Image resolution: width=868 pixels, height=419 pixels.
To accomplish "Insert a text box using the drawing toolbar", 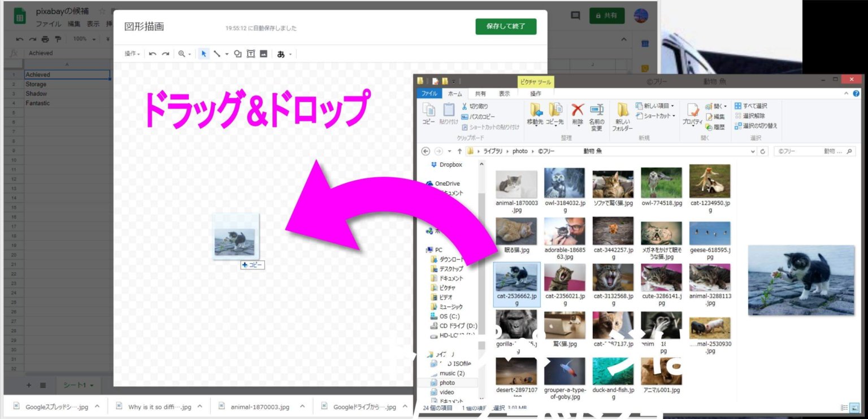I will [x=251, y=54].
